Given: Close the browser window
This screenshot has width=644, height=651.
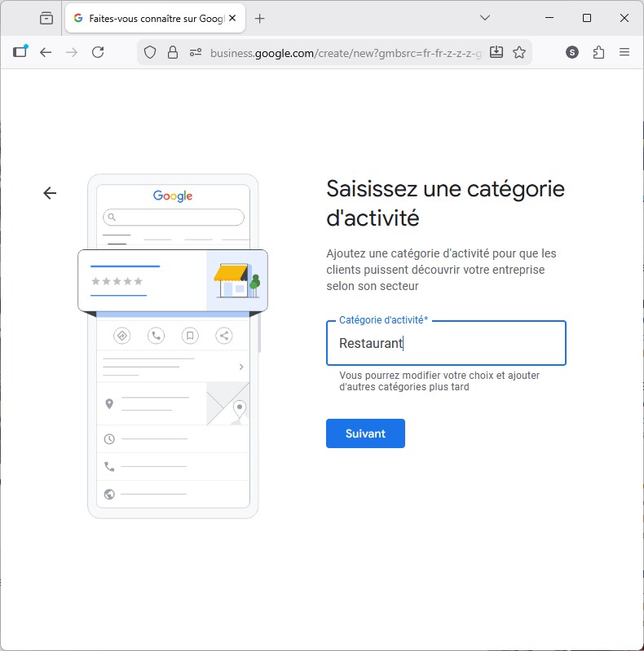Looking at the screenshot, I should (624, 18).
